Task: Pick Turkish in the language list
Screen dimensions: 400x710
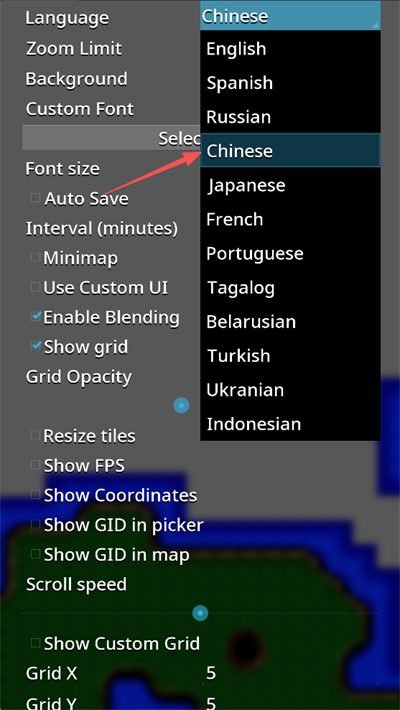Action: point(290,355)
